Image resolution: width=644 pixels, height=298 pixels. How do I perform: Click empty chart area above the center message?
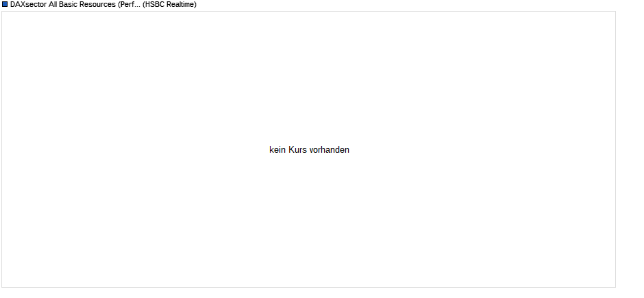309,78
